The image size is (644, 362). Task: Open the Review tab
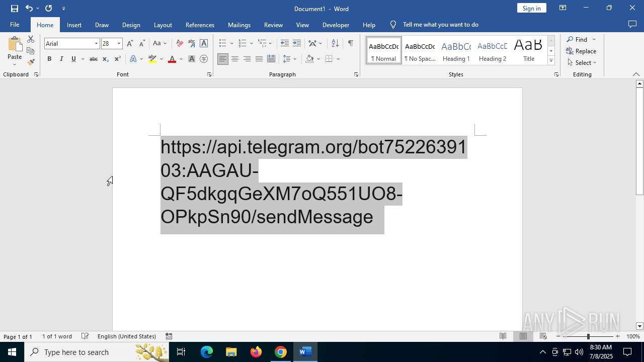(x=273, y=25)
